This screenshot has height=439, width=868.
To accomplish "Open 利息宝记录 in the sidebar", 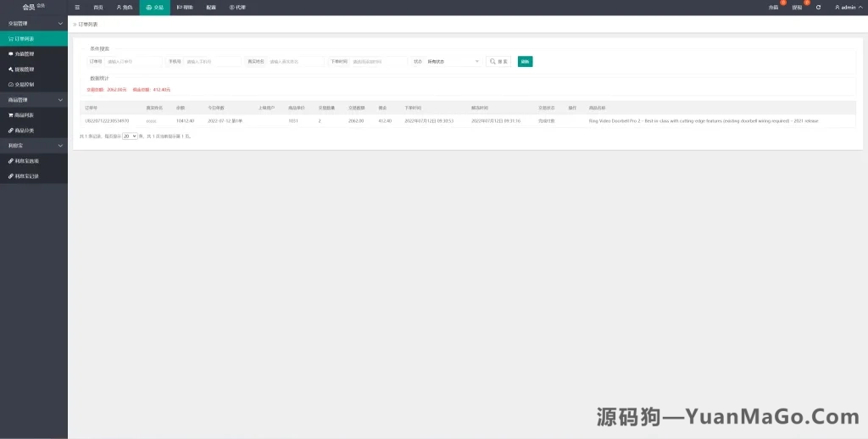I will 34,176.
